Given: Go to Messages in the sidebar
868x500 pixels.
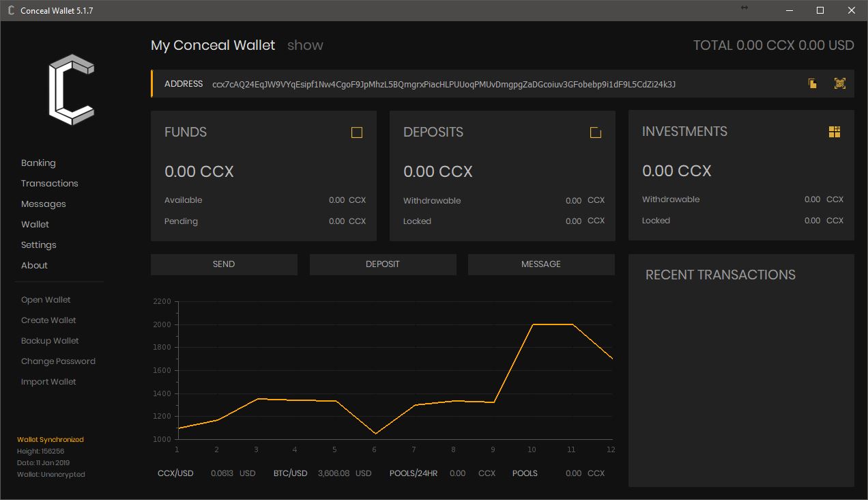Looking at the screenshot, I should coord(44,204).
